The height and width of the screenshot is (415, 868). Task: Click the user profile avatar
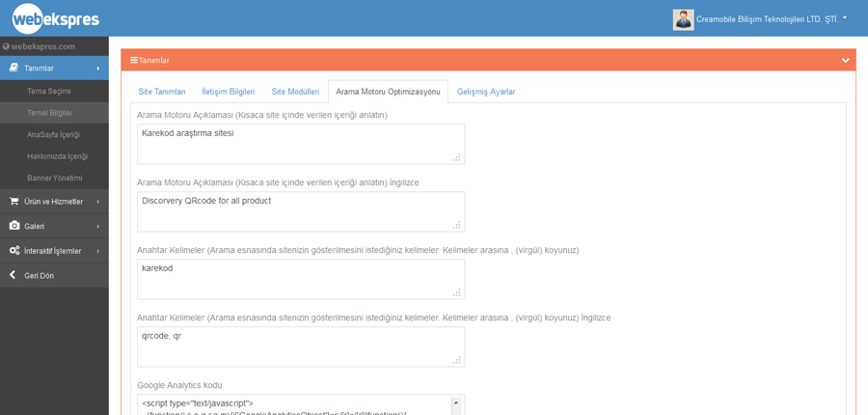point(683,19)
